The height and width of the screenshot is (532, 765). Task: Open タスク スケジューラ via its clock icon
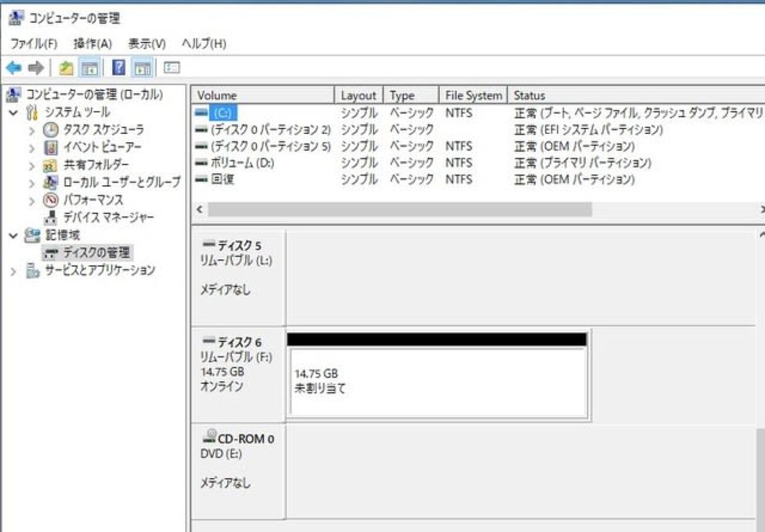[x=51, y=129]
